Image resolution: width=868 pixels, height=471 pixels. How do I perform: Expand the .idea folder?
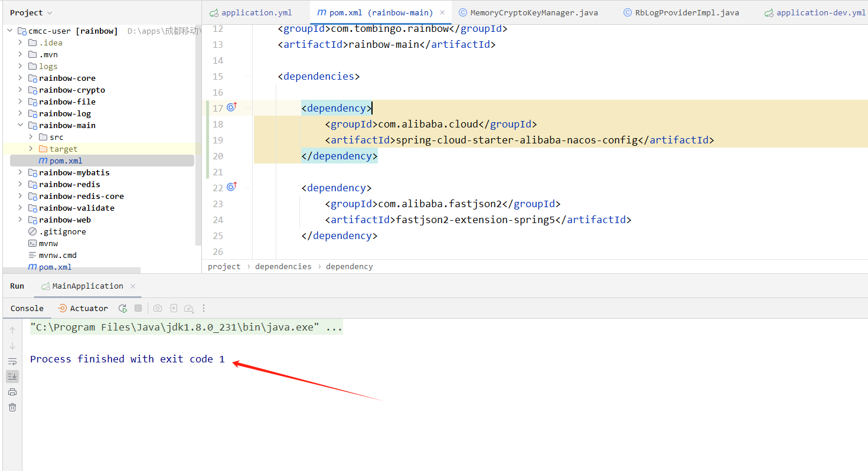(x=21, y=42)
